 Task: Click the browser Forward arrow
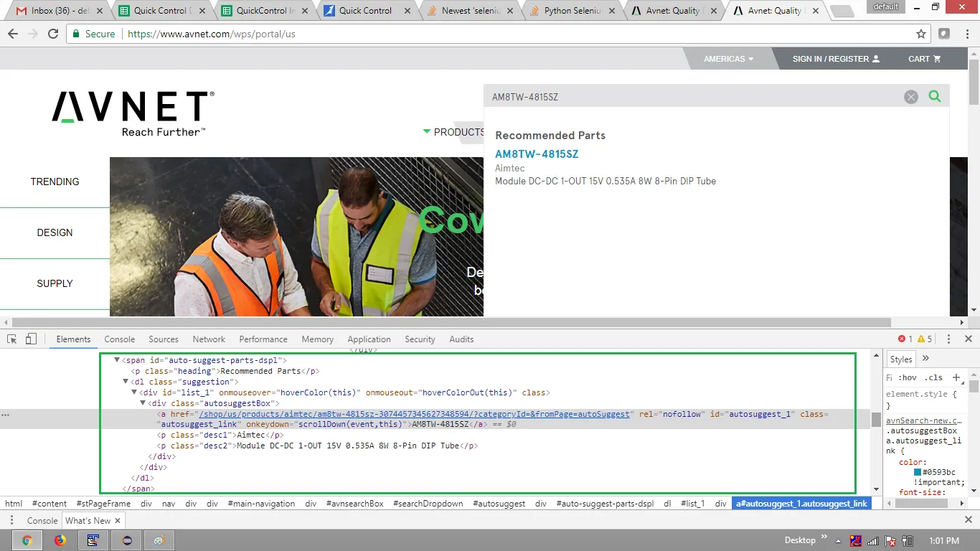point(33,34)
